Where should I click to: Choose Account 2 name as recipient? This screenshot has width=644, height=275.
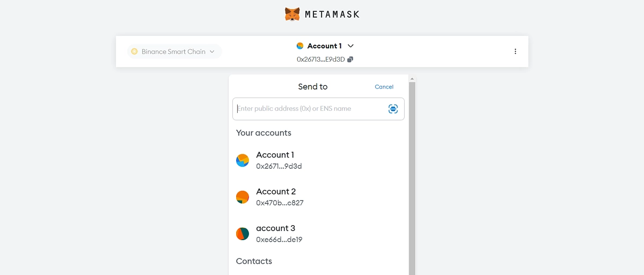click(276, 191)
